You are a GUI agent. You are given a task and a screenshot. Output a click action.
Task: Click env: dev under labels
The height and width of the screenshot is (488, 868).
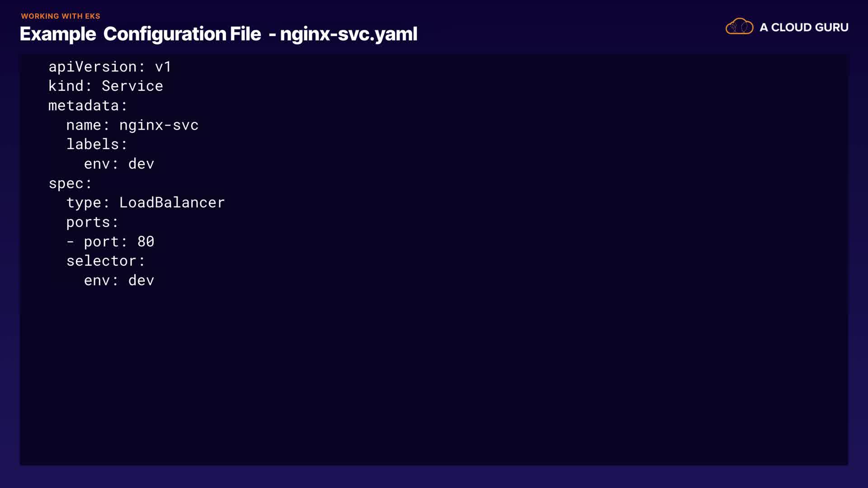[x=119, y=164]
